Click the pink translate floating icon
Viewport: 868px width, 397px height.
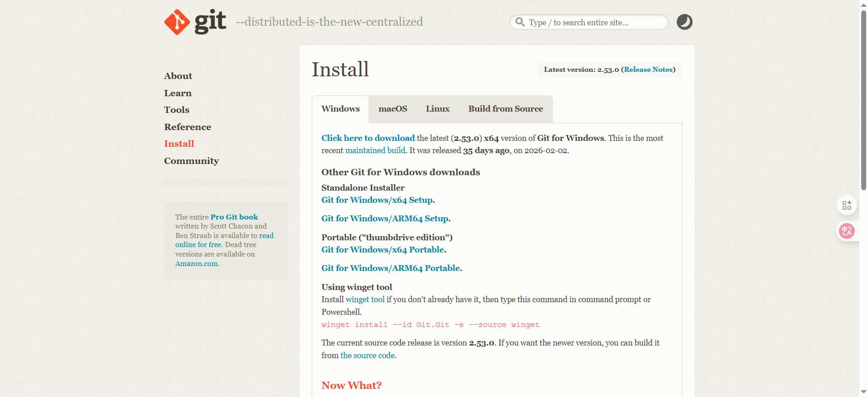point(847,231)
